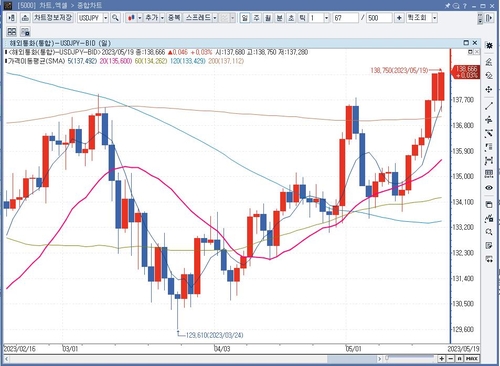Open the 추가 dropdown arrow
Viewport: 500px width, 366px height.
pyautogui.click(x=162, y=18)
